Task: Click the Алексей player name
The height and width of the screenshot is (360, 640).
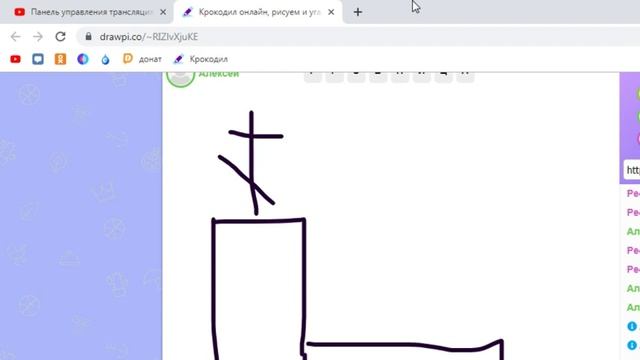Action: click(219, 74)
